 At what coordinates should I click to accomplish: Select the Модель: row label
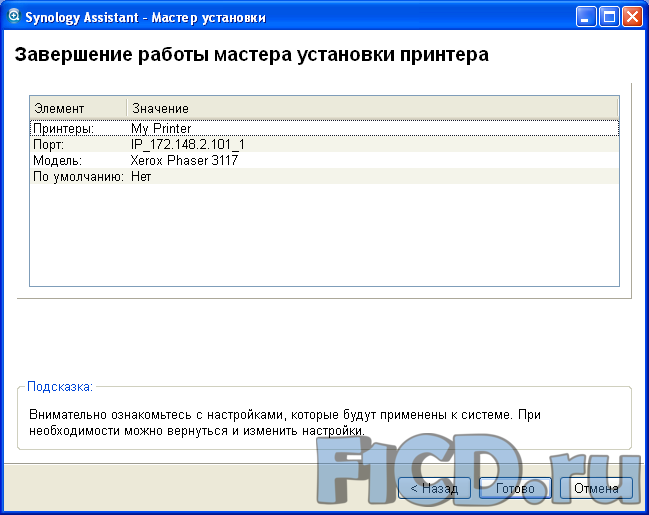[58, 160]
